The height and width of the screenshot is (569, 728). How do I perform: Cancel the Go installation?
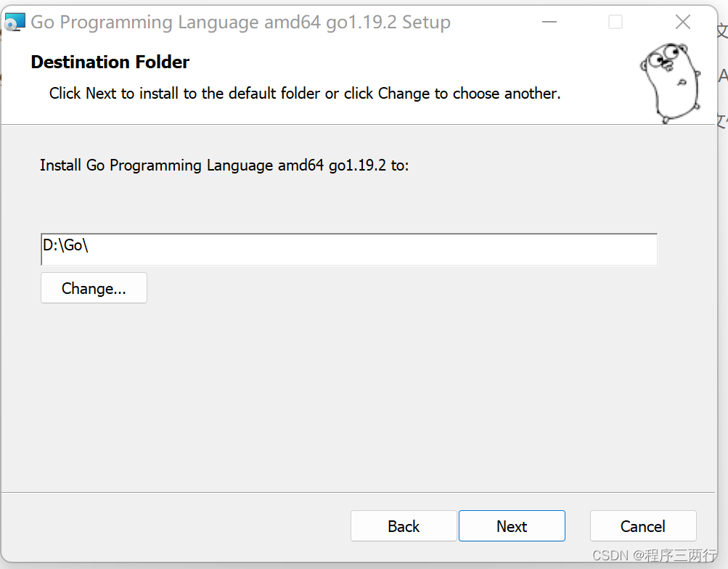tap(643, 526)
